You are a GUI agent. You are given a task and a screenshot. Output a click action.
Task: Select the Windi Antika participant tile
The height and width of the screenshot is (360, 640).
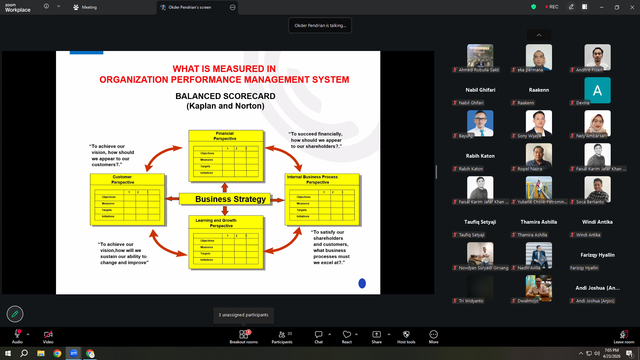tap(598, 223)
